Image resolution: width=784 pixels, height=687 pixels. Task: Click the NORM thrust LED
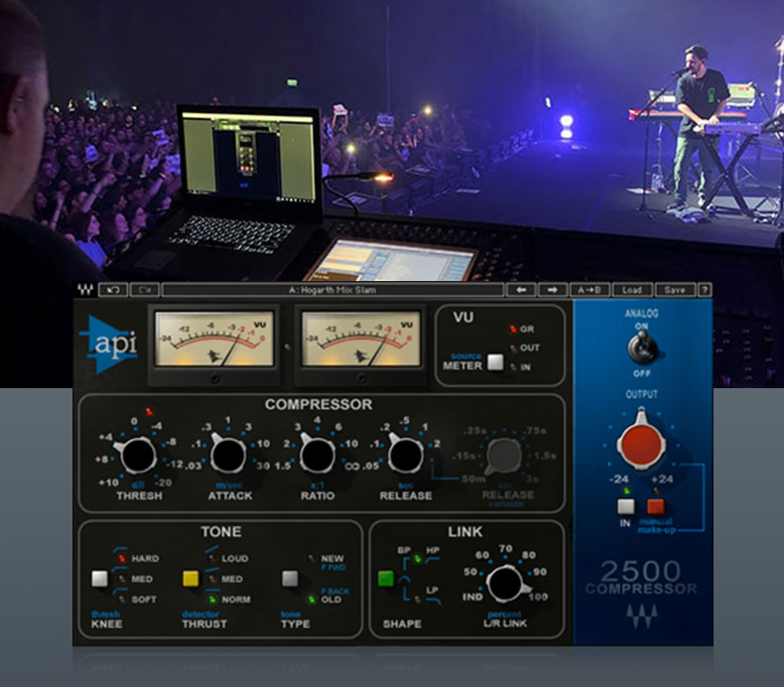tap(212, 599)
